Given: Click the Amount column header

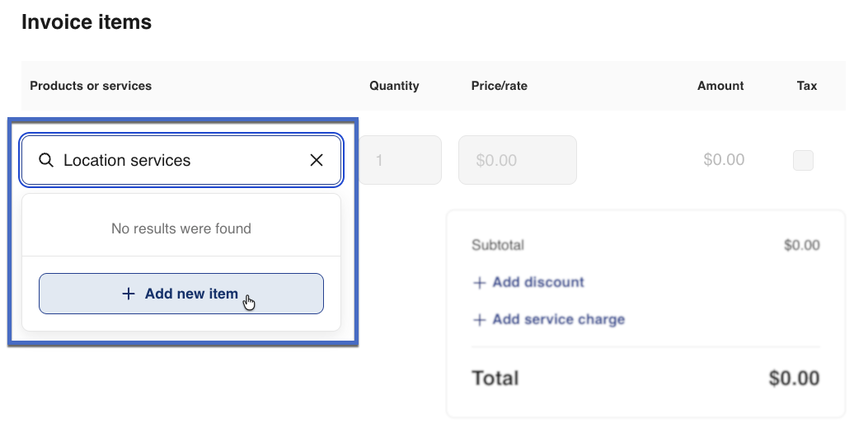Looking at the screenshot, I should pyautogui.click(x=720, y=86).
